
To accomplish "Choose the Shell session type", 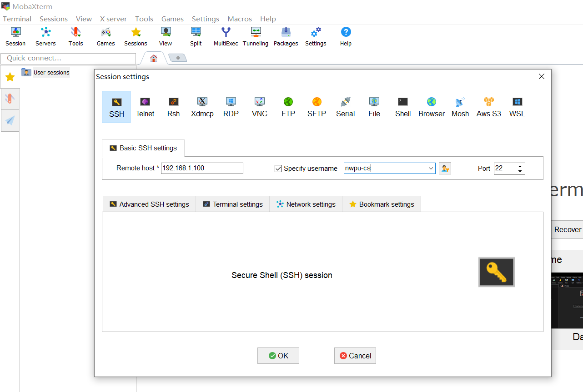I will (x=403, y=107).
